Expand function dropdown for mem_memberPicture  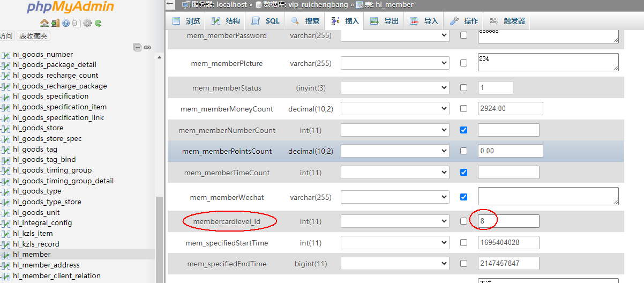point(394,63)
